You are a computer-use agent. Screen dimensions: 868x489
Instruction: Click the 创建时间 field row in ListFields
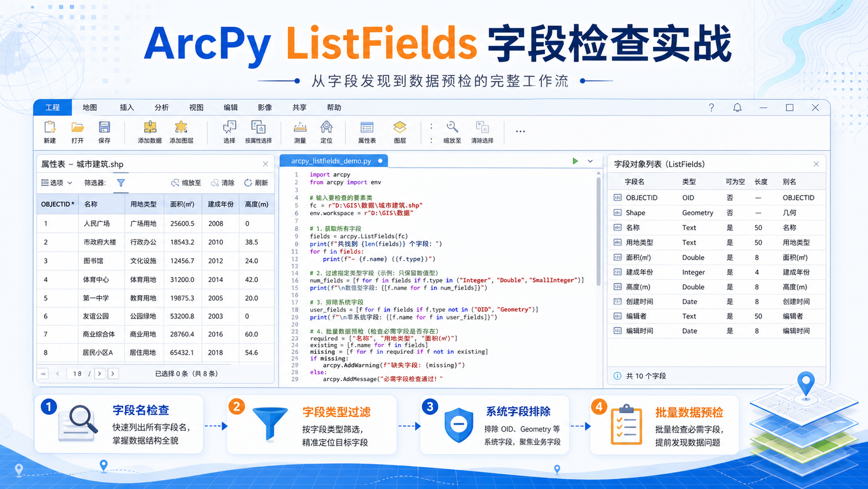716,301
